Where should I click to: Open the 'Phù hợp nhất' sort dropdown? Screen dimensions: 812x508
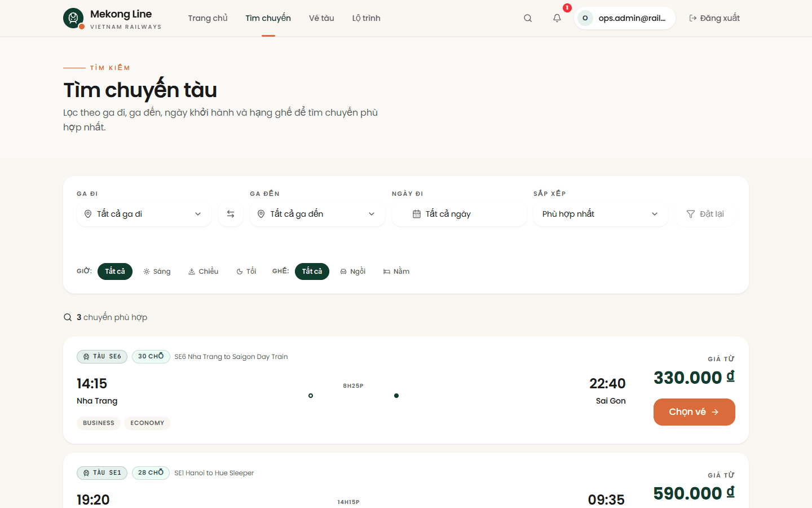click(x=601, y=214)
